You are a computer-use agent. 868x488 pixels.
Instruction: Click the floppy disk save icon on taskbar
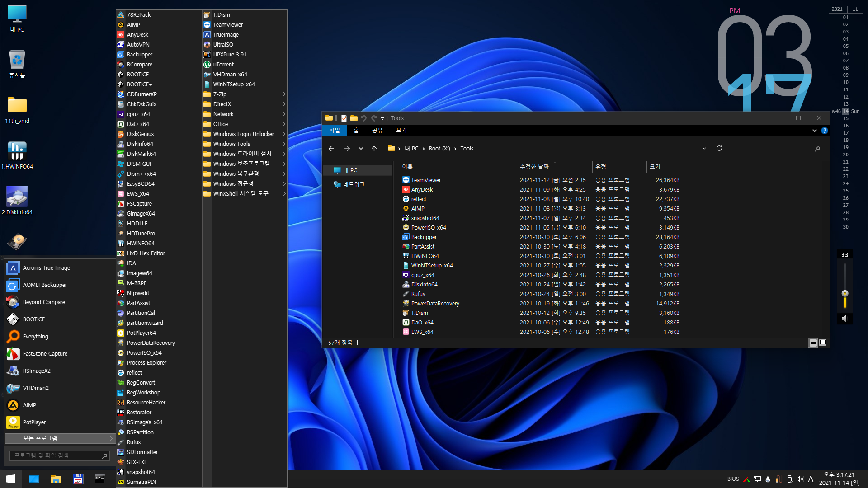click(x=78, y=479)
